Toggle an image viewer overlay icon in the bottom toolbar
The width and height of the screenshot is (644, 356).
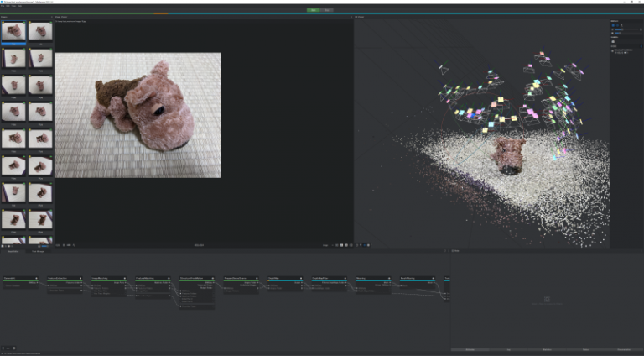pos(343,245)
